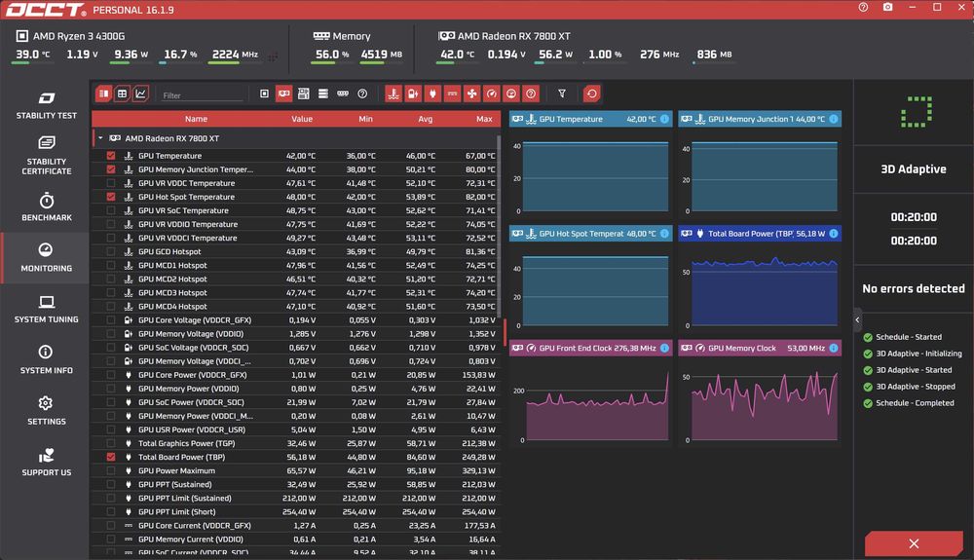Open info for GPU Front End Clock graph

click(664, 349)
